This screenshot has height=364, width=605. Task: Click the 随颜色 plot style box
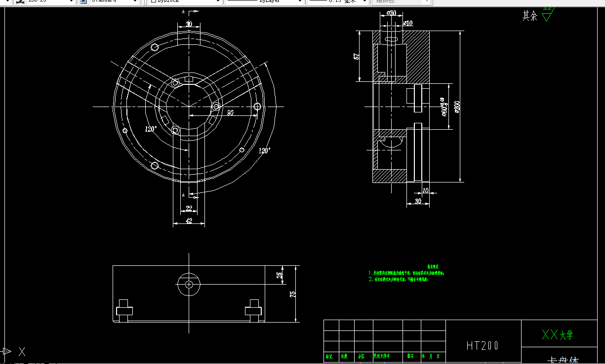point(402,1)
